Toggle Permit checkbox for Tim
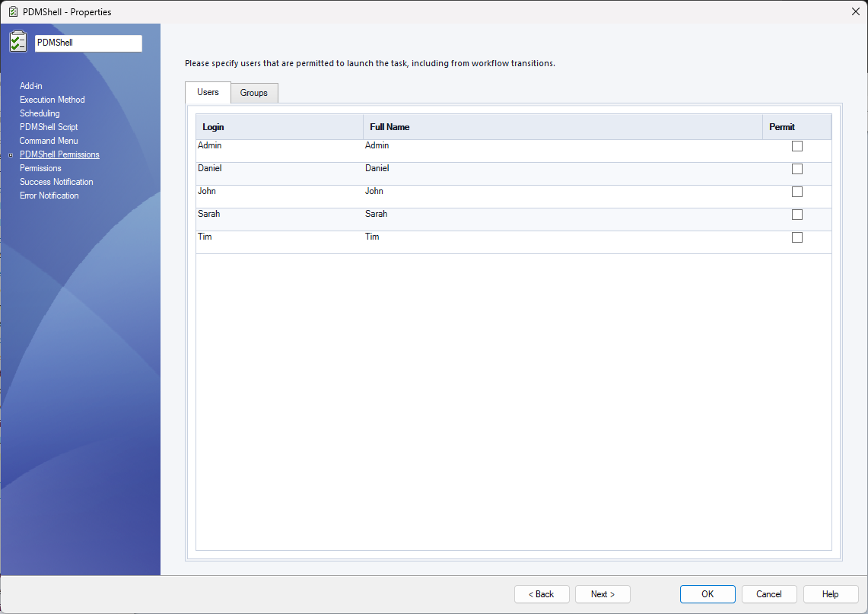The image size is (868, 614). point(796,237)
